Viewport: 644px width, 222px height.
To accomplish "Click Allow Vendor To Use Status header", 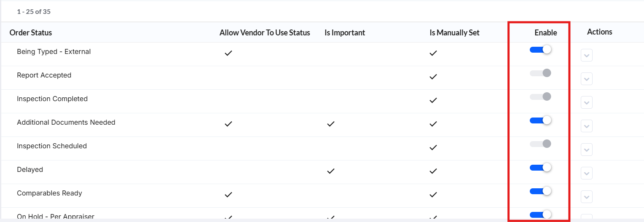I will pos(265,32).
